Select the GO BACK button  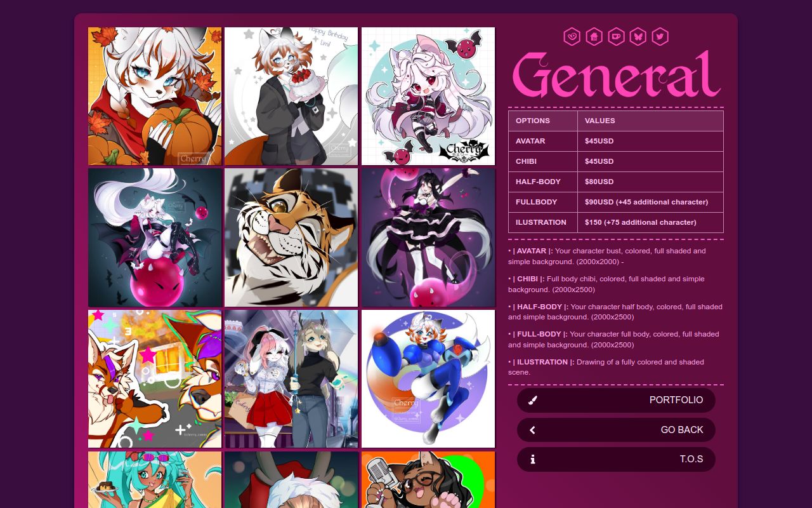click(x=616, y=430)
